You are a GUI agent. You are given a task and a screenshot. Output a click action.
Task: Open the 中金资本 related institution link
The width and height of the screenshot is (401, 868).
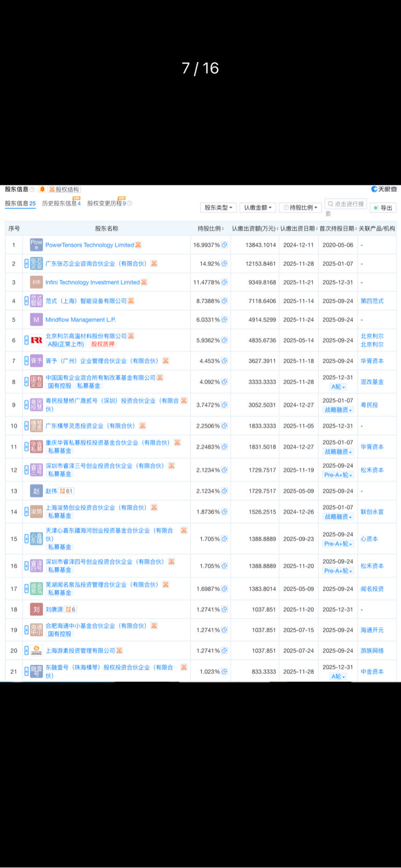tap(372, 672)
